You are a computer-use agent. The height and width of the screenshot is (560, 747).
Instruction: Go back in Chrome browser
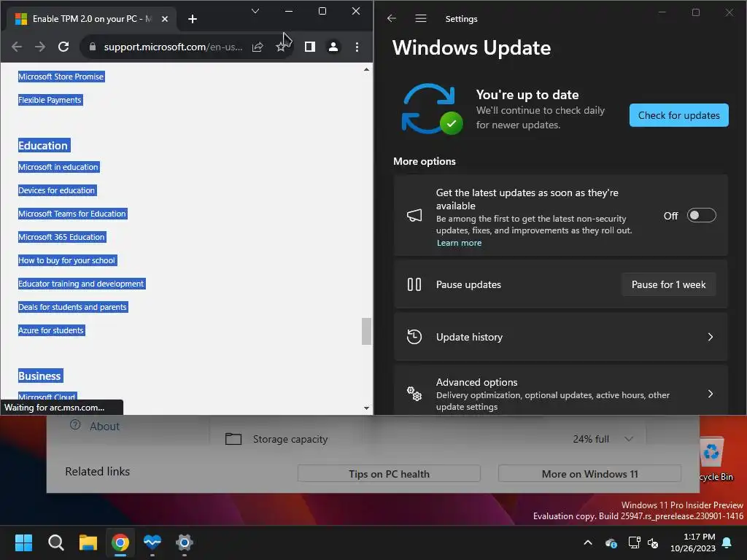point(17,47)
